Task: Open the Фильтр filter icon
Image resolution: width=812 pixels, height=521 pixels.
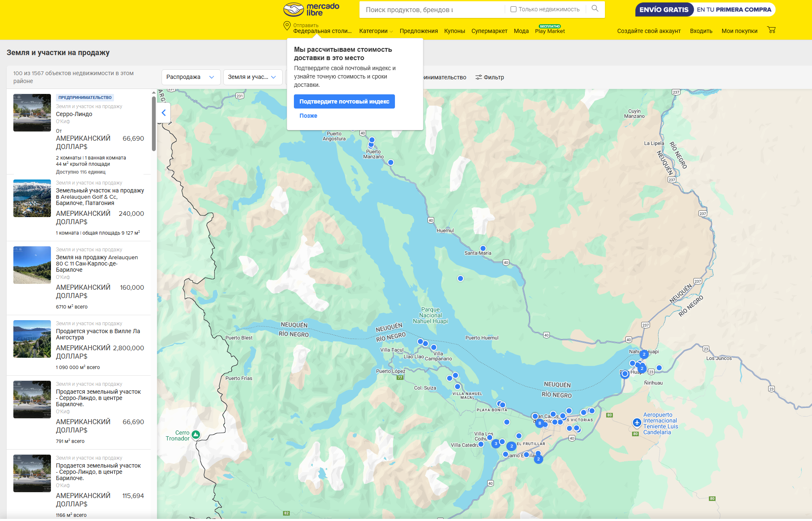Action: tap(479, 77)
